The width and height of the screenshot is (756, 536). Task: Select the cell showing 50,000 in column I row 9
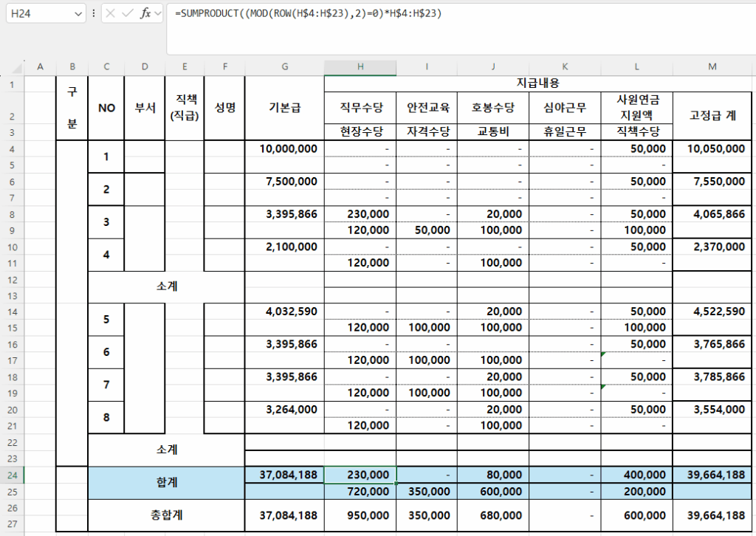pyautogui.click(x=427, y=230)
